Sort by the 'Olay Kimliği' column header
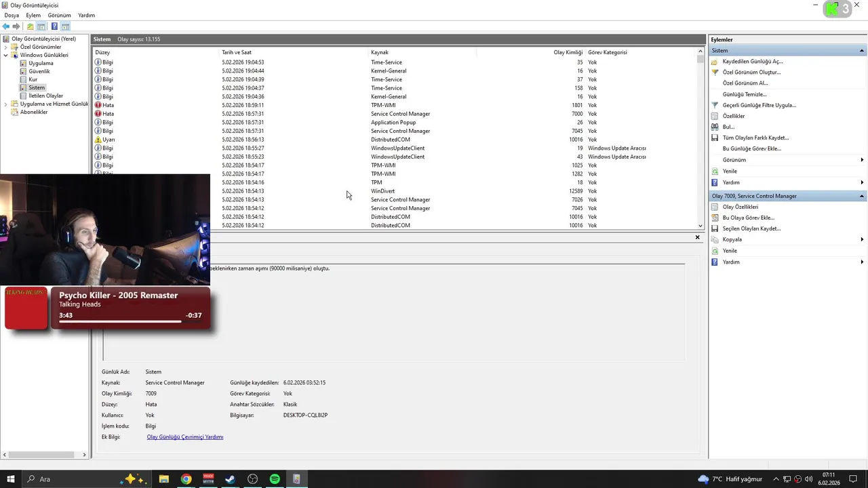The width and height of the screenshot is (868, 488). [531, 52]
